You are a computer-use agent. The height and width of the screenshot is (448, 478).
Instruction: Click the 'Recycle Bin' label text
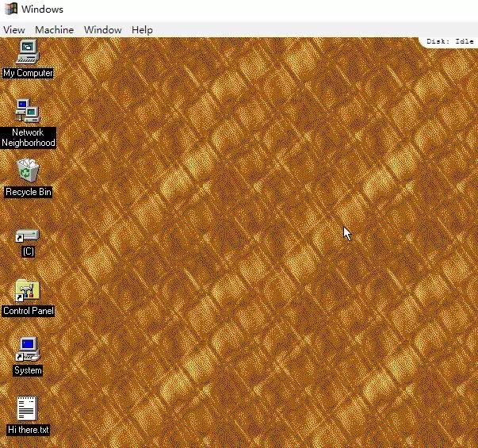[28, 192]
